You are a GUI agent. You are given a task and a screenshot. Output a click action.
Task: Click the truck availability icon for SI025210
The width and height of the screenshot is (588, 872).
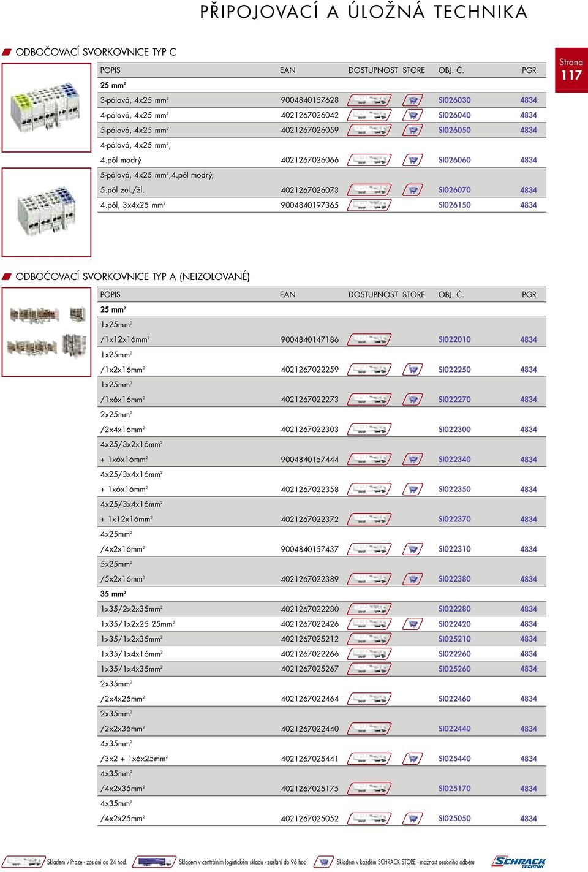click(x=369, y=639)
